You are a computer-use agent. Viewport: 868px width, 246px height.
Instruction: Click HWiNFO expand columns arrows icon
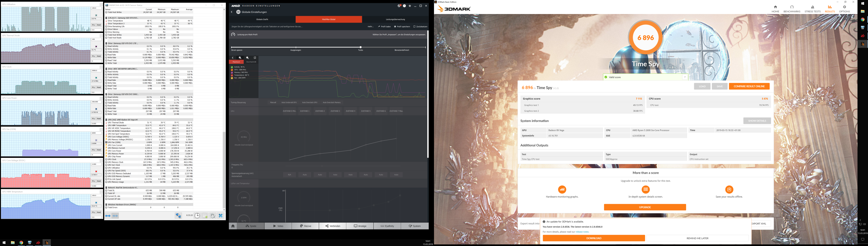click(108, 216)
